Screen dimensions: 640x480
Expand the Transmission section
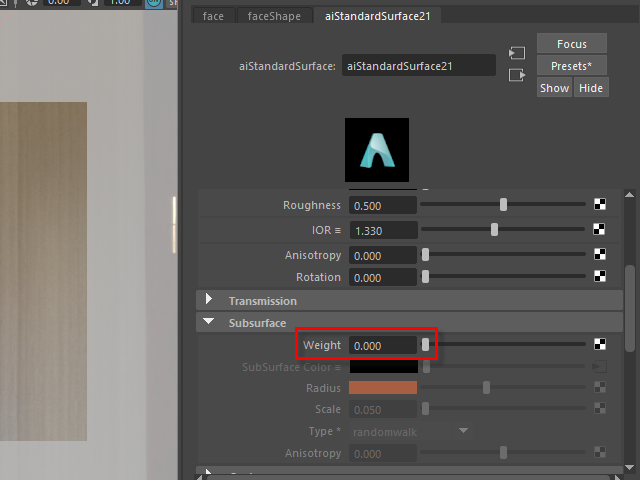tap(209, 300)
